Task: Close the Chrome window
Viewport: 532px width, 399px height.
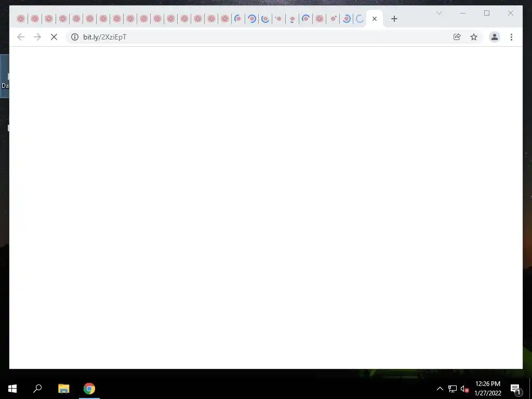Action: [x=511, y=13]
